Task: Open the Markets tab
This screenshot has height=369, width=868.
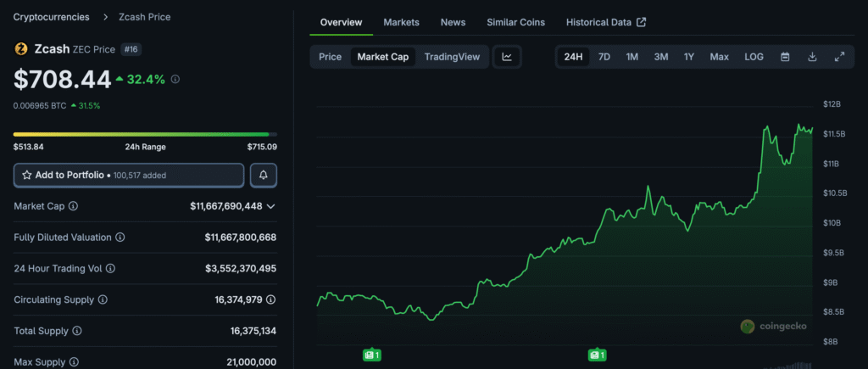Action: pyautogui.click(x=400, y=22)
